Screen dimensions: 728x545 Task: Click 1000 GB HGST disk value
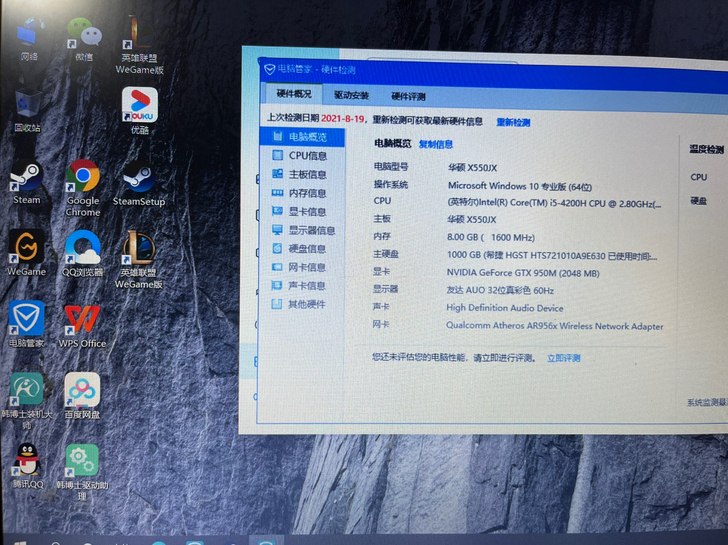[552, 256]
